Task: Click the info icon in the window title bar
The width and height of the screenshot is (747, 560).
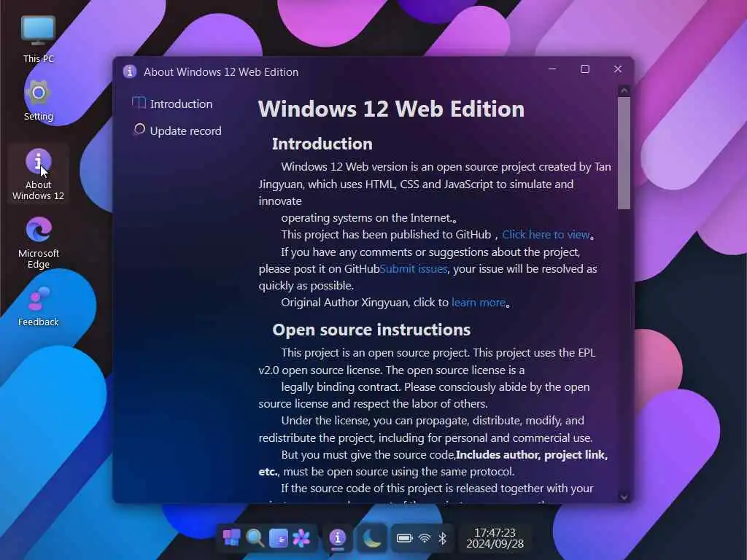Action: click(129, 71)
